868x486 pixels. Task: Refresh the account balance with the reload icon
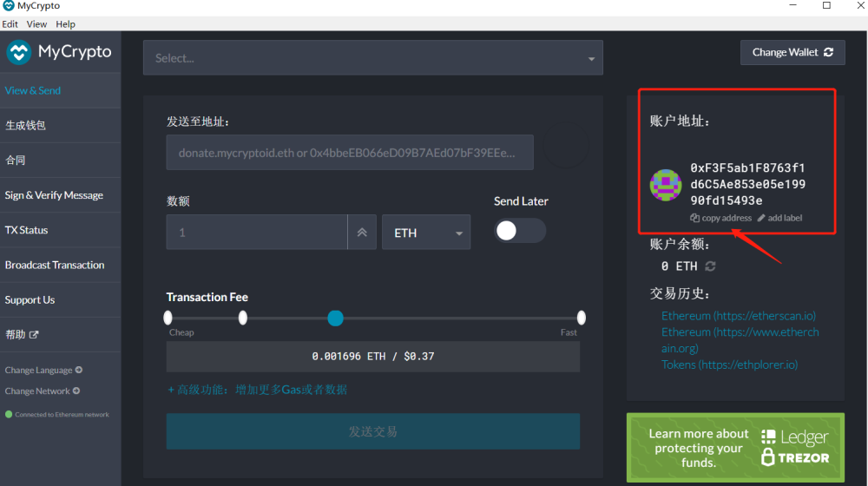710,266
